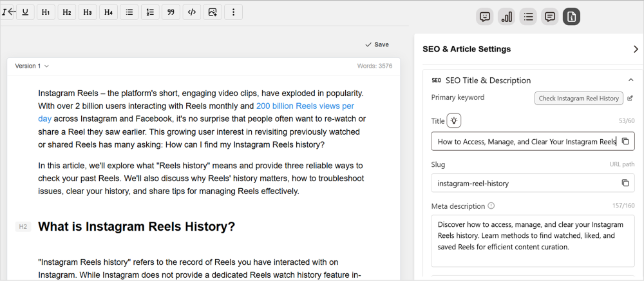Click the Check Instagram Reel History keyword
The image size is (644, 281).
(x=579, y=98)
